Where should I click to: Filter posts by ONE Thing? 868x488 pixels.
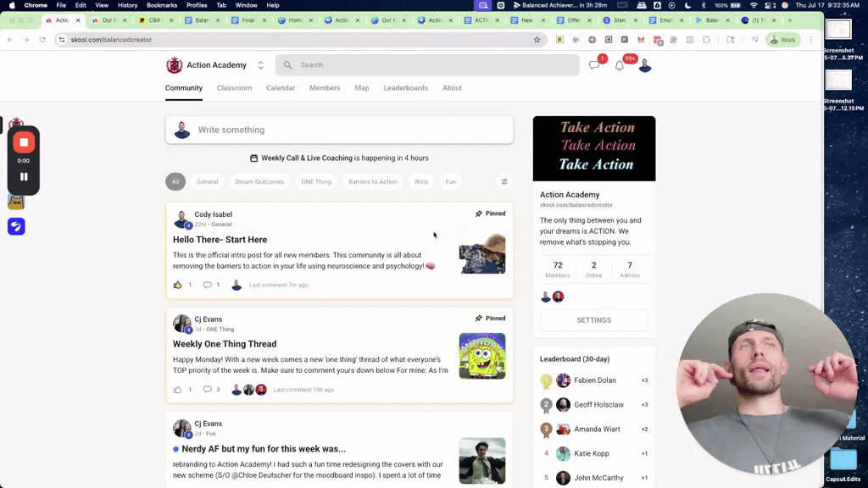tap(316, 181)
